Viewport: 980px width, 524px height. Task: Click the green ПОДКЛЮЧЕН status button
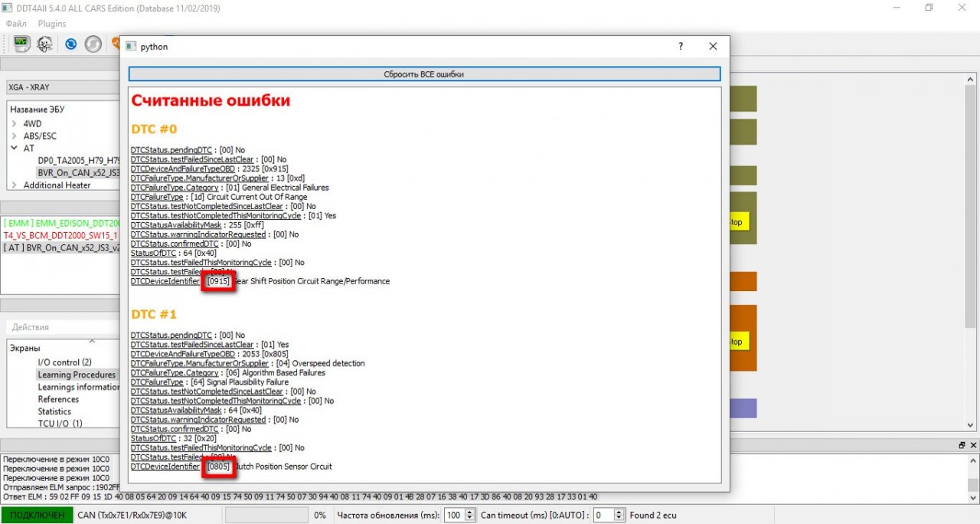pos(37,515)
